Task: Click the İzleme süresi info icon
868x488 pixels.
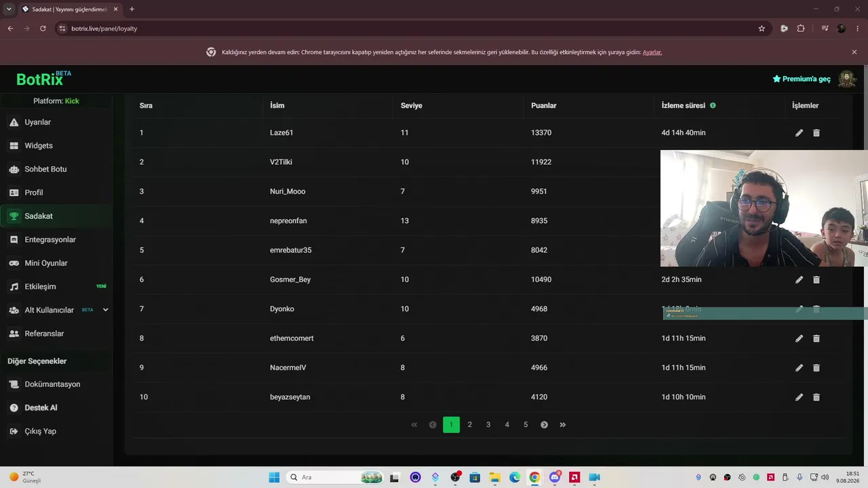Action: coord(713,105)
